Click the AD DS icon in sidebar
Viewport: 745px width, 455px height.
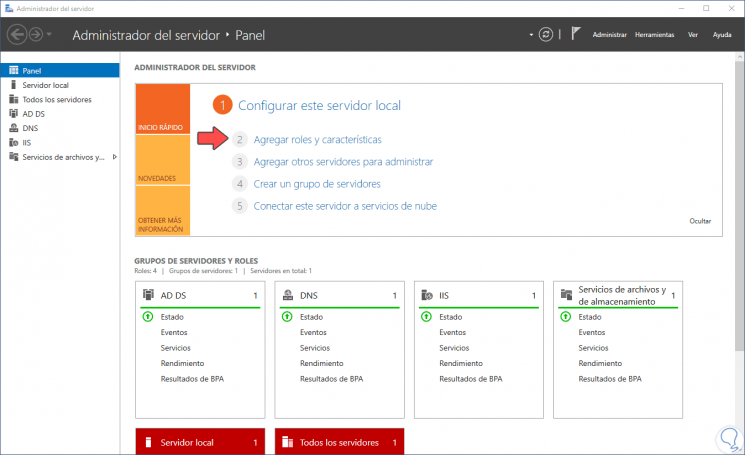12,114
